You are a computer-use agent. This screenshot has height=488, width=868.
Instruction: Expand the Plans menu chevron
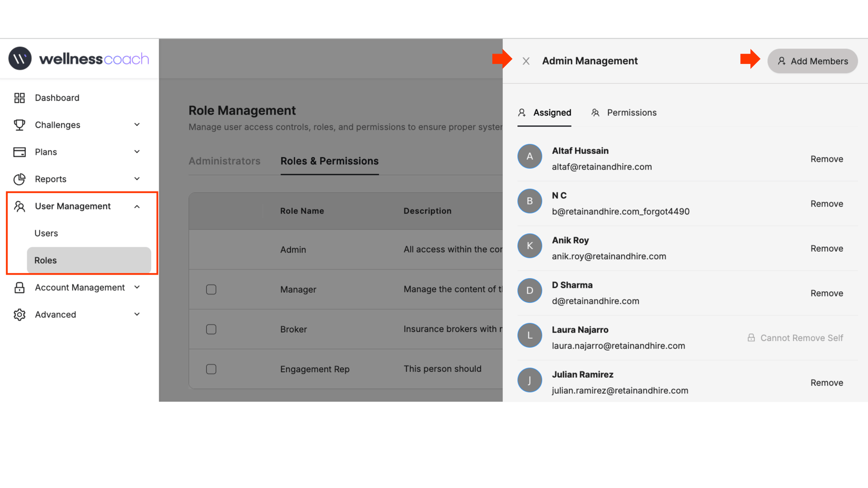137,152
